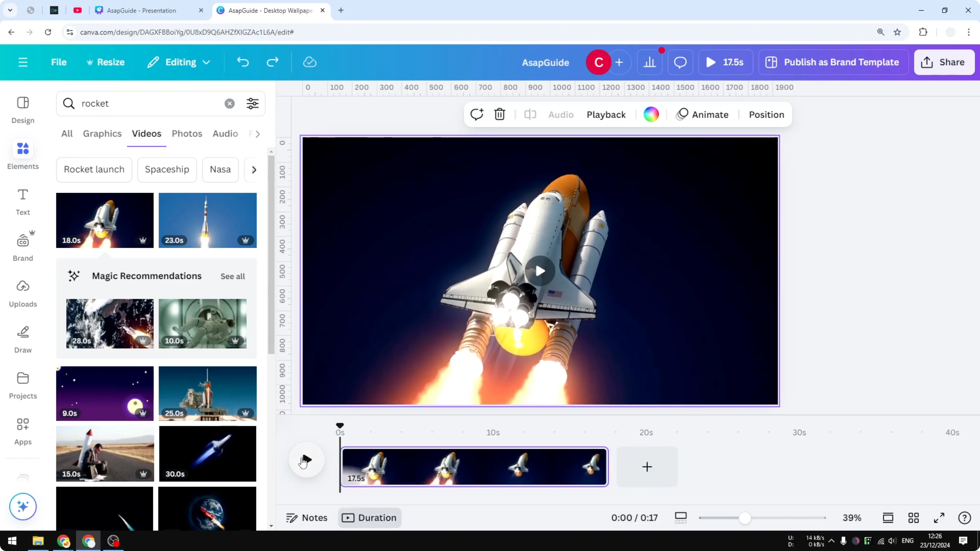Open the File menu
Screen dimensions: 980x551
59,62
